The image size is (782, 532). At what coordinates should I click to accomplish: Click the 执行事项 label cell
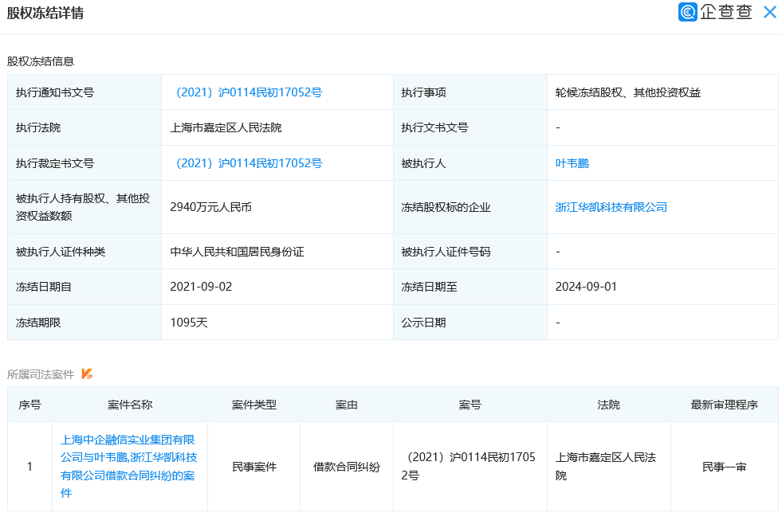click(x=470, y=92)
